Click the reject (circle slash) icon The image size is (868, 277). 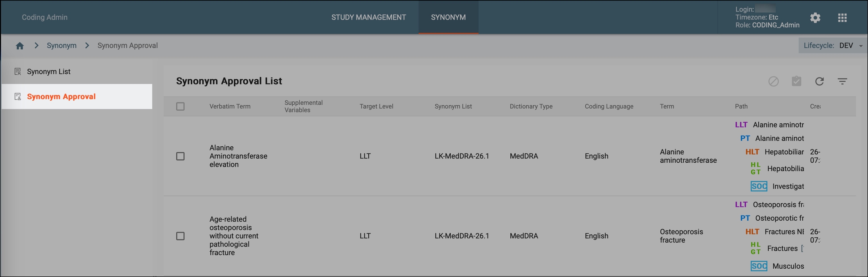tap(774, 81)
